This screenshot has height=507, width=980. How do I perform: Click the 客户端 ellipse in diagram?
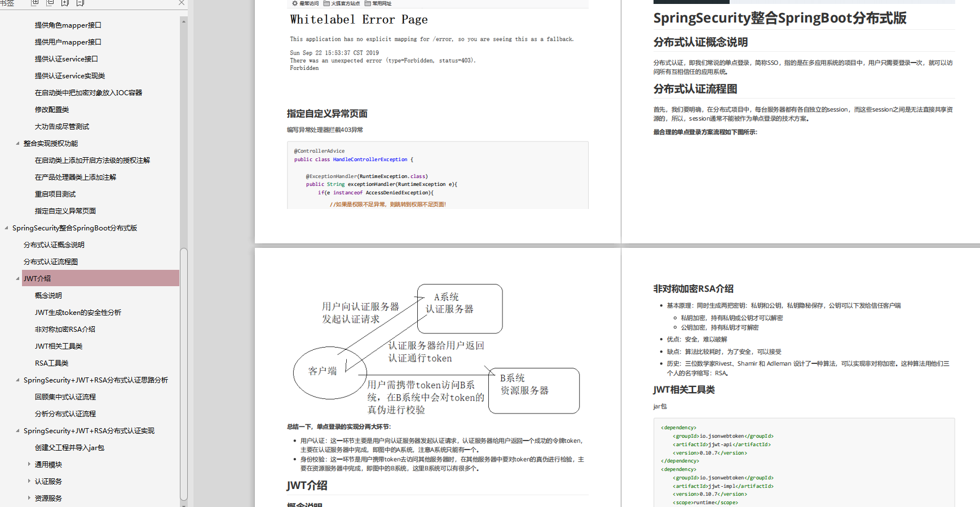click(x=330, y=372)
